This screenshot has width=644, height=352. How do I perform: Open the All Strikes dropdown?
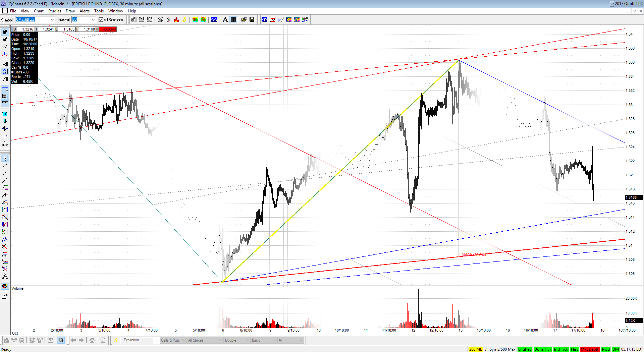coord(205,340)
